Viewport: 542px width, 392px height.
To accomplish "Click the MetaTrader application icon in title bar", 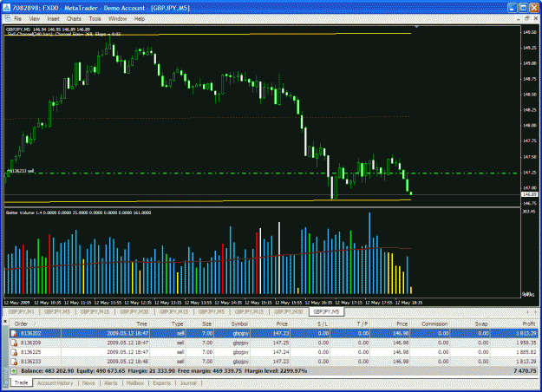I will (x=6, y=8).
